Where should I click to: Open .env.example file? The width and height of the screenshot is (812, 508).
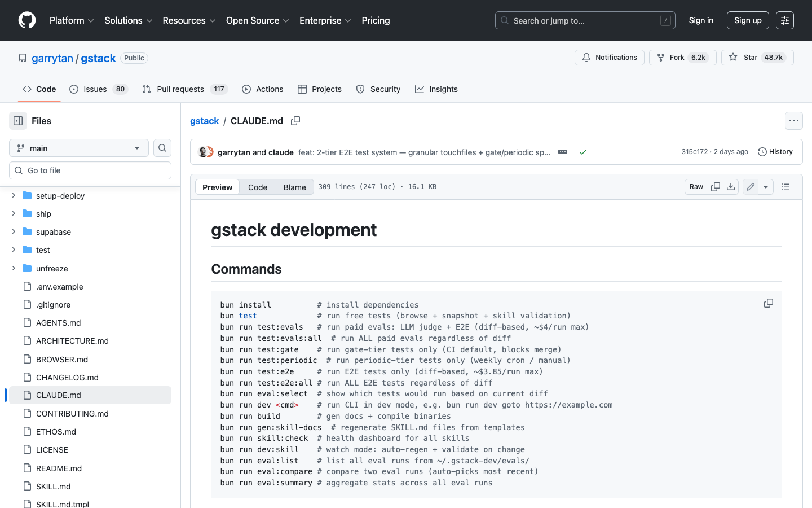click(59, 287)
